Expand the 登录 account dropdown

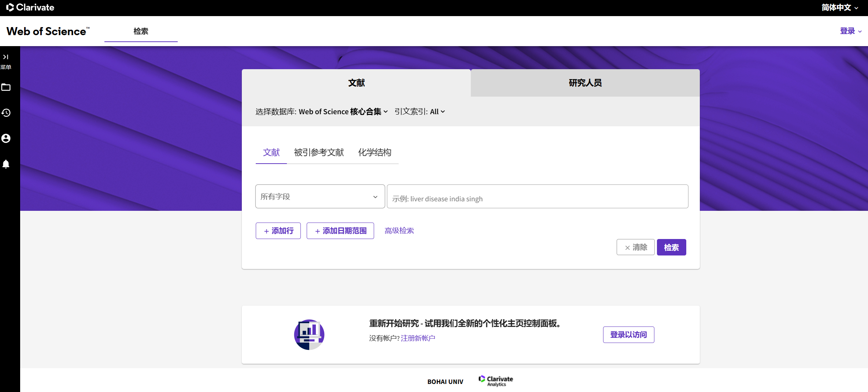coord(850,31)
